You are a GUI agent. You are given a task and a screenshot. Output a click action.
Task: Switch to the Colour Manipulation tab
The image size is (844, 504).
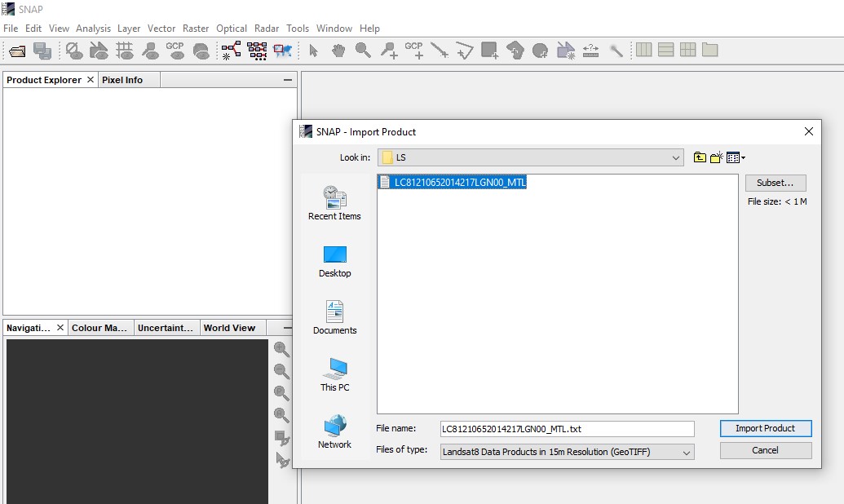99,328
